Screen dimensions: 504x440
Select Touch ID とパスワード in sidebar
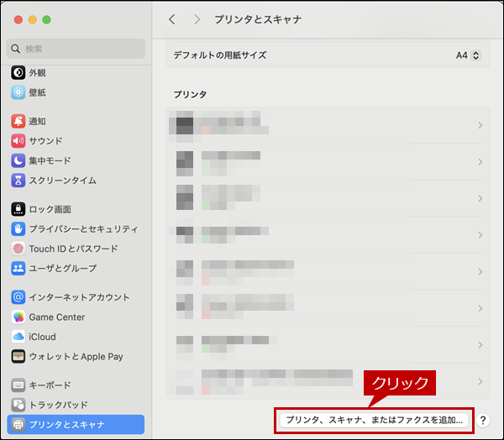click(x=73, y=249)
